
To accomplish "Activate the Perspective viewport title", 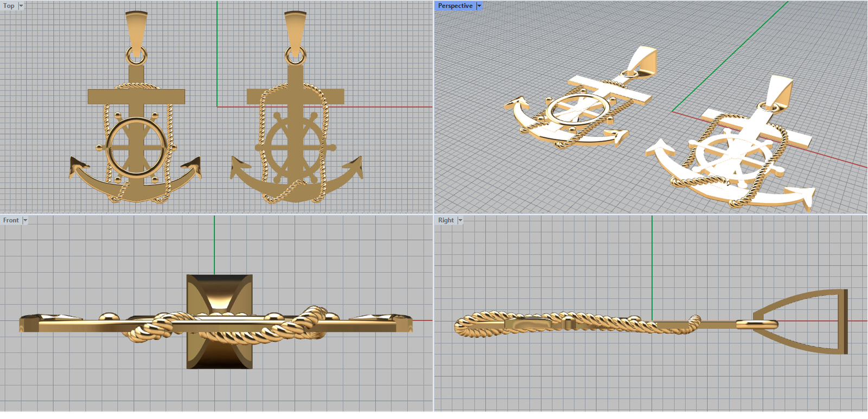I will pyautogui.click(x=455, y=6).
